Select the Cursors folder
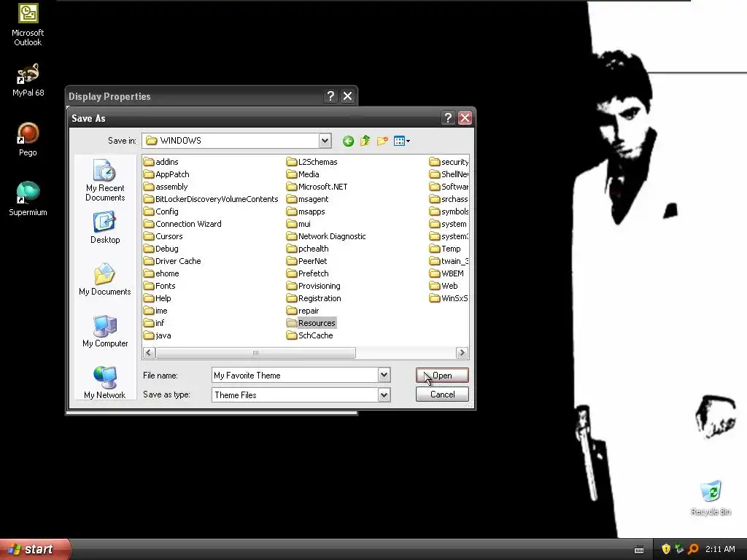The height and width of the screenshot is (560, 747). pyautogui.click(x=163, y=236)
